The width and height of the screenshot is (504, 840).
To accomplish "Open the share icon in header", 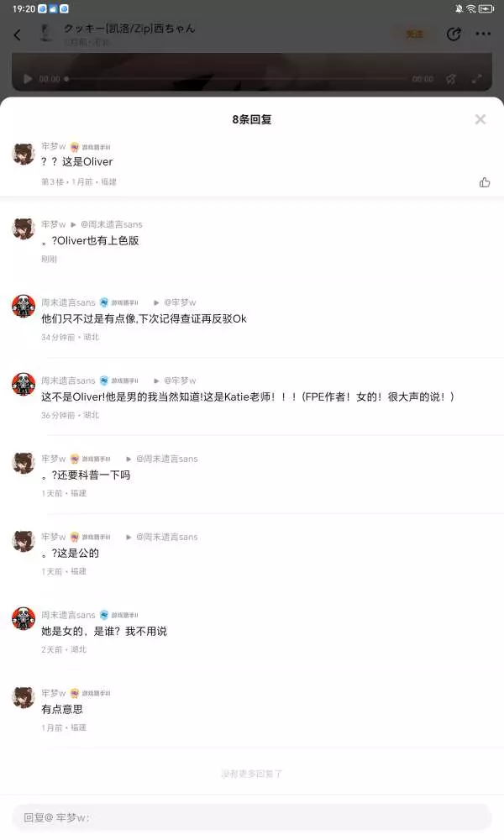I will point(454,34).
